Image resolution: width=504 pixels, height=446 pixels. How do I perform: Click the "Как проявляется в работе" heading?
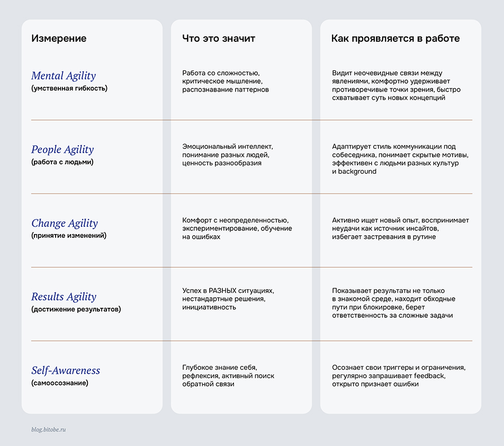395,39
